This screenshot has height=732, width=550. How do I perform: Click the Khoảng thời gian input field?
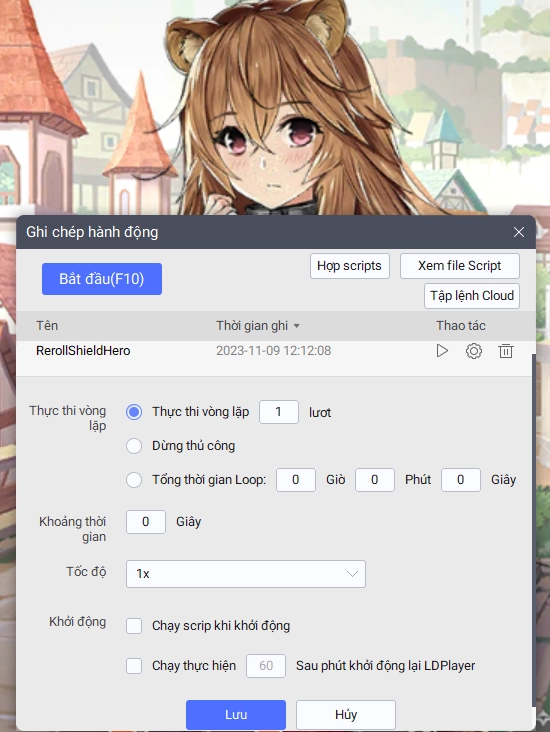[146, 522]
